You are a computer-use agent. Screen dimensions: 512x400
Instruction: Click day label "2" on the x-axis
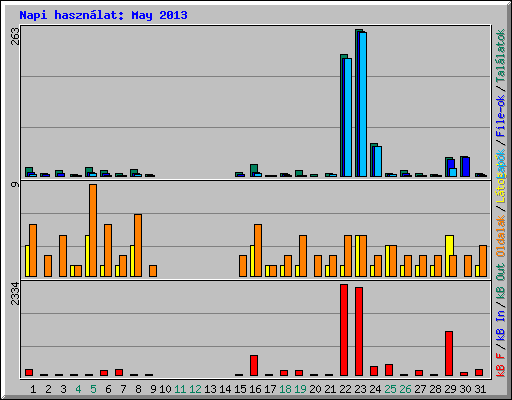point(48,389)
